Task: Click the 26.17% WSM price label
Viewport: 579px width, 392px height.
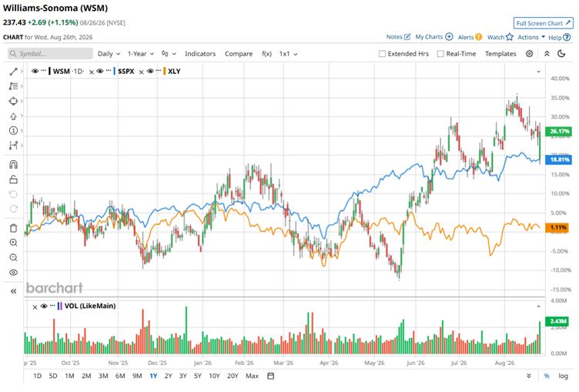Action: (x=559, y=131)
